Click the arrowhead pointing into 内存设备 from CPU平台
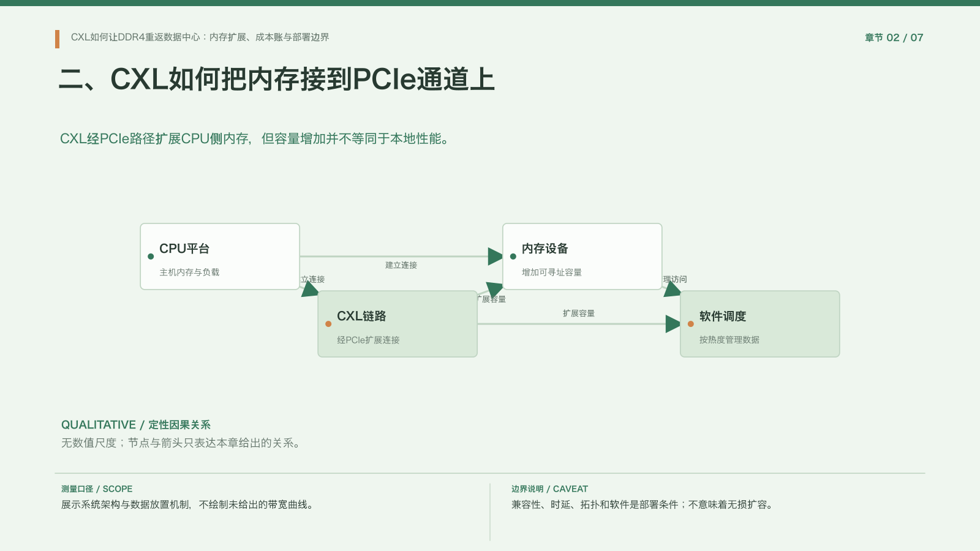Viewport: 980px width, 551px height. (x=496, y=257)
